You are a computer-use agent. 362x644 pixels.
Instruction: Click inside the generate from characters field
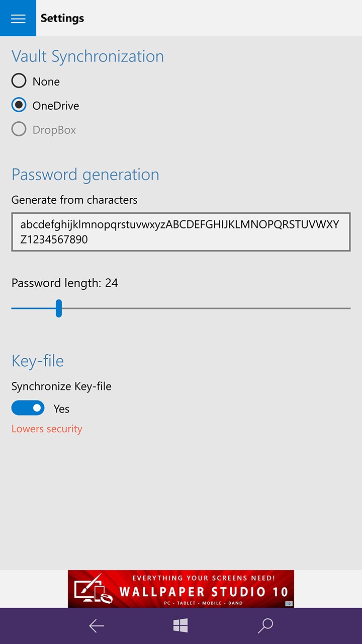click(181, 231)
